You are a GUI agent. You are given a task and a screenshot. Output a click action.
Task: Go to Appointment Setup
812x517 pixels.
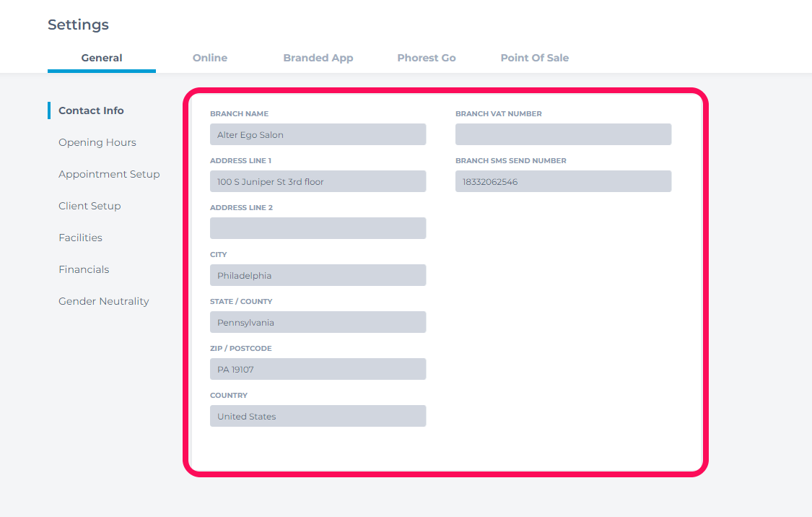[x=109, y=174]
